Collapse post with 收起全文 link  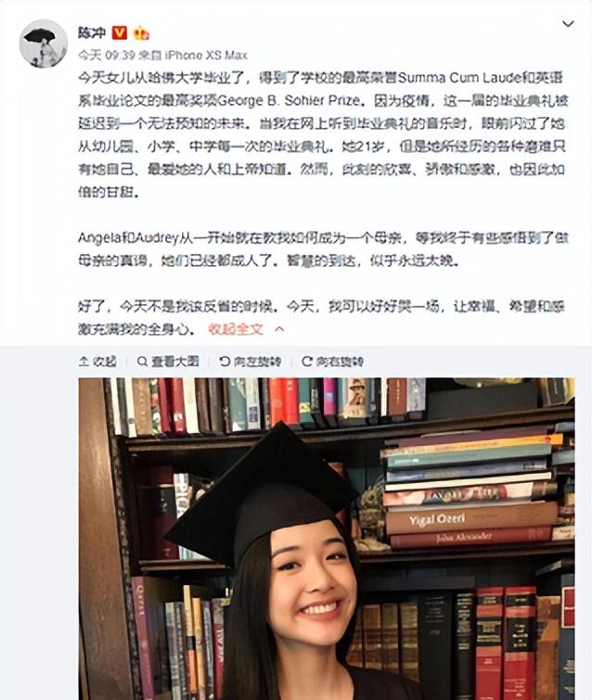coord(236,329)
